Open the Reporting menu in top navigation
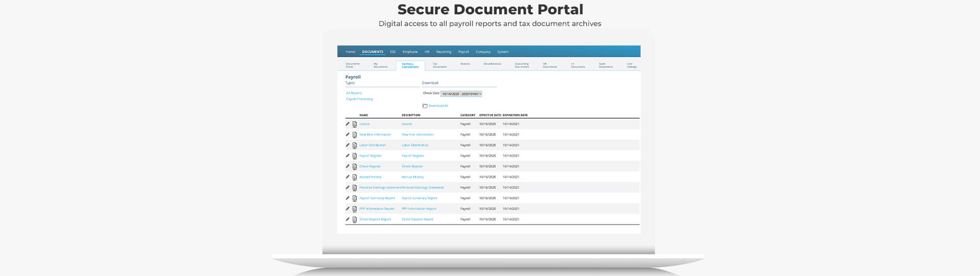This screenshot has height=276, width=980. (444, 52)
